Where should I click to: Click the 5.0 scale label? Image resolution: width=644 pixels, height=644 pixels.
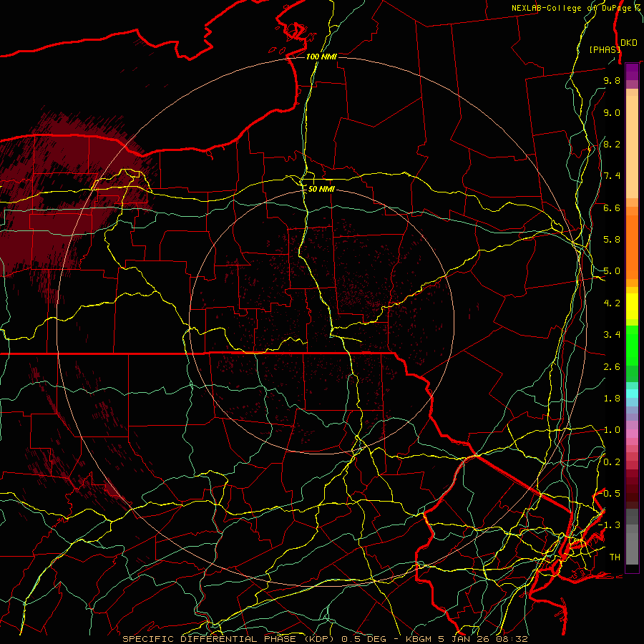(612, 271)
